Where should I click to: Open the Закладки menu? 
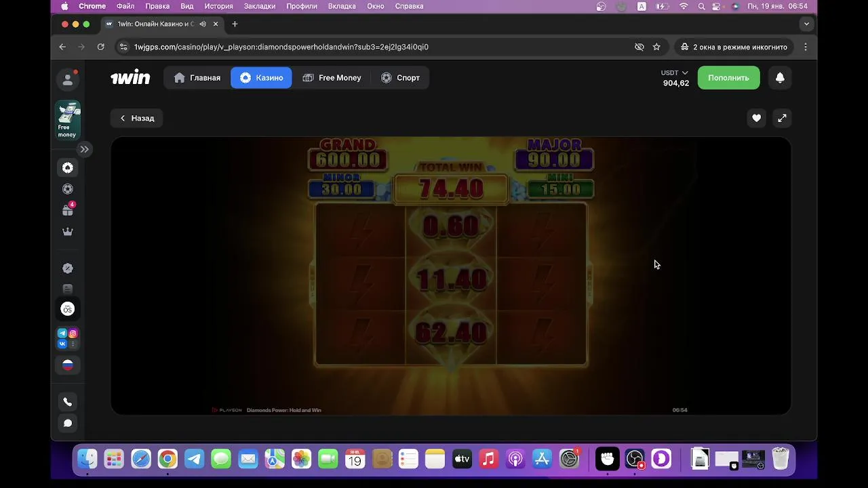(260, 6)
